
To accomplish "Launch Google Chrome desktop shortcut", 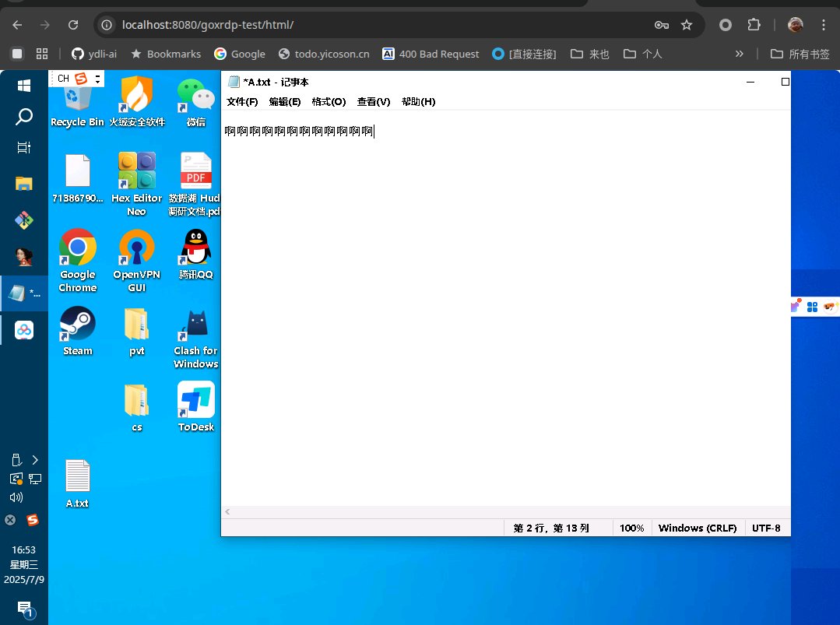I will tap(78, 260).
